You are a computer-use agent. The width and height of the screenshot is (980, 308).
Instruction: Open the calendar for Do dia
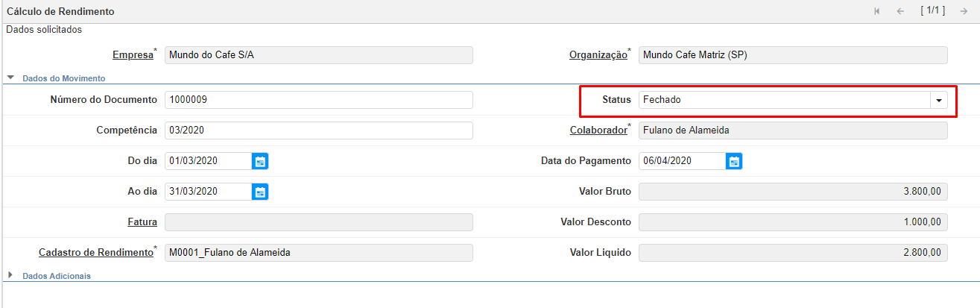(260, 161)
